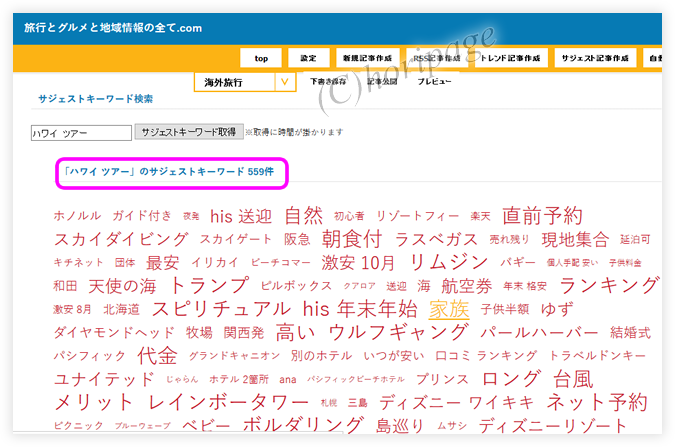Open トレンド記事作成 menu button
This screenshot has height=447, width=675.
[511, 58]
